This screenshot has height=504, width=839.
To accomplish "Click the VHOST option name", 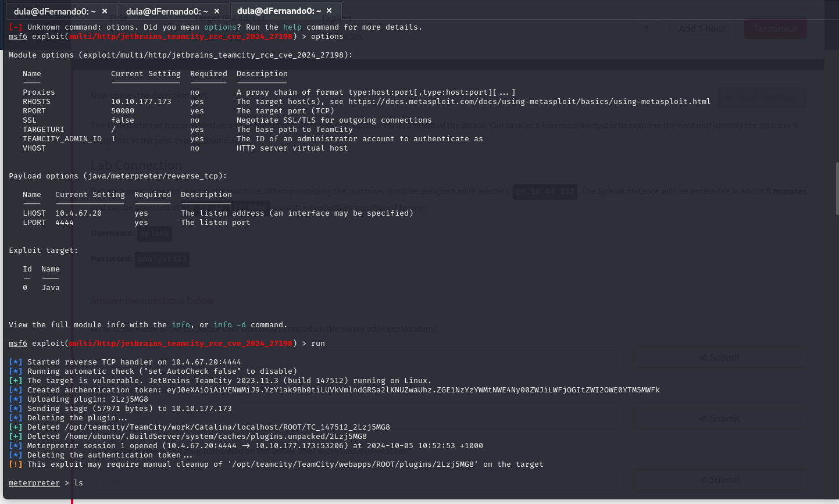I will coord(34,148).
